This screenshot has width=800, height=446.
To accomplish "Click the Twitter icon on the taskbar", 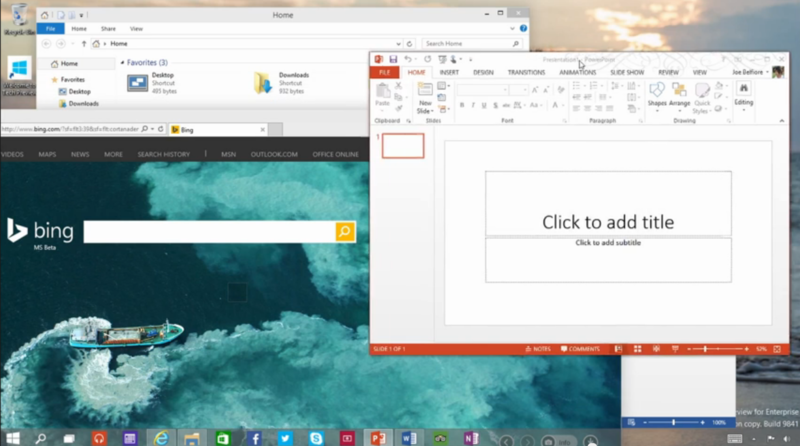I will click(285, 438).
